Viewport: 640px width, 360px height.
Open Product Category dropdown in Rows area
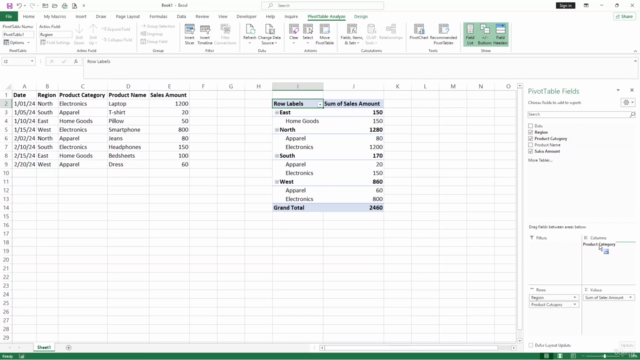[575, 304]
